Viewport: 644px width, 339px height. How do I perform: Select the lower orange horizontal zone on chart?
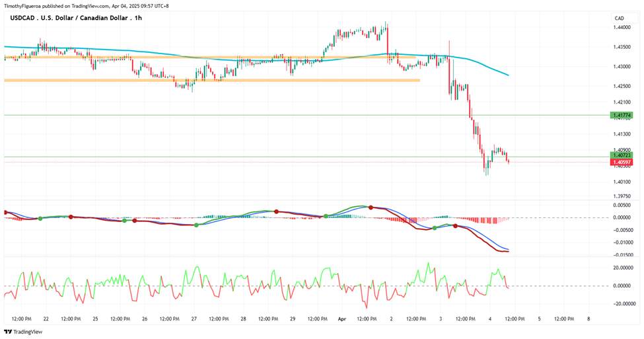212,80
